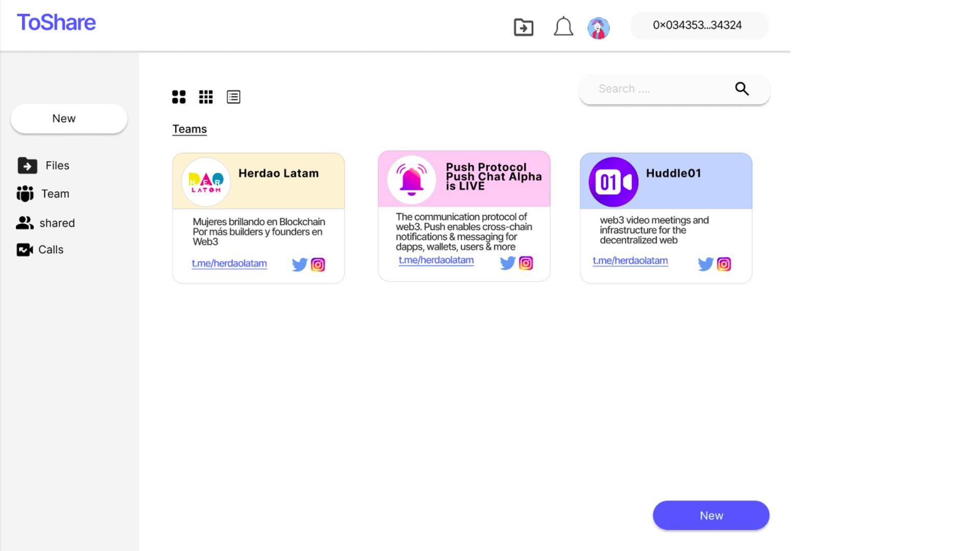Switch to small grid view
The height and width of the screenshot is (551, 980).
206,96
